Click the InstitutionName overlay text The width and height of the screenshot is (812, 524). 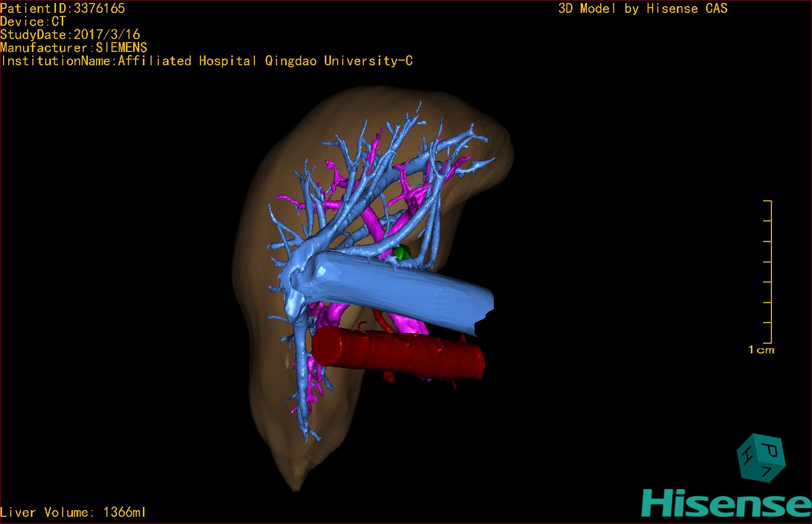pyautogui.click(x=207, y=61)
